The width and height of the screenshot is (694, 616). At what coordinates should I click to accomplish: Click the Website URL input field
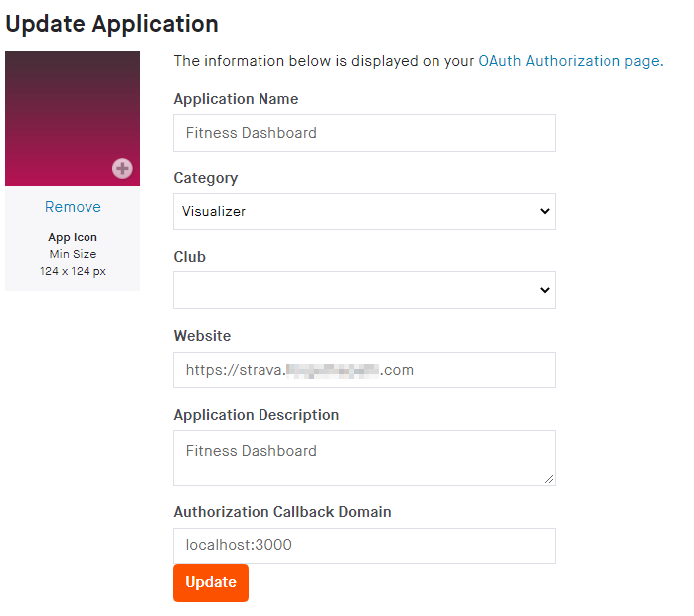(364, 371)
